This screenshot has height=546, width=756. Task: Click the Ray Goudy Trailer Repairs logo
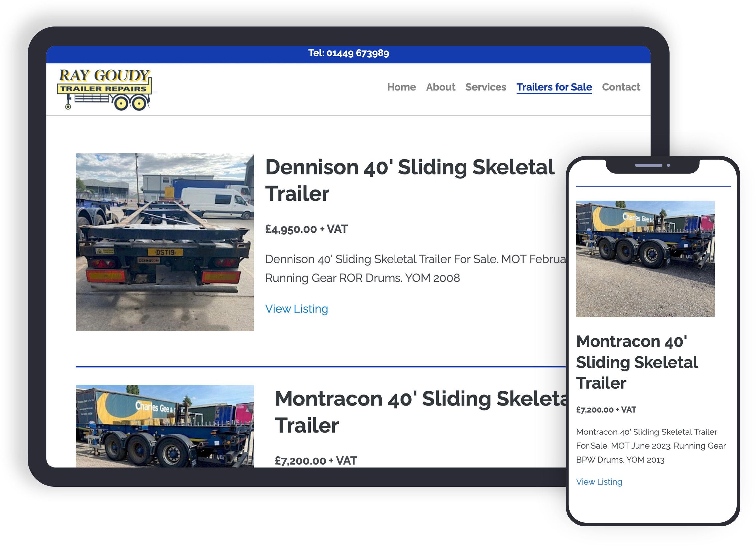tap(104, 89)
